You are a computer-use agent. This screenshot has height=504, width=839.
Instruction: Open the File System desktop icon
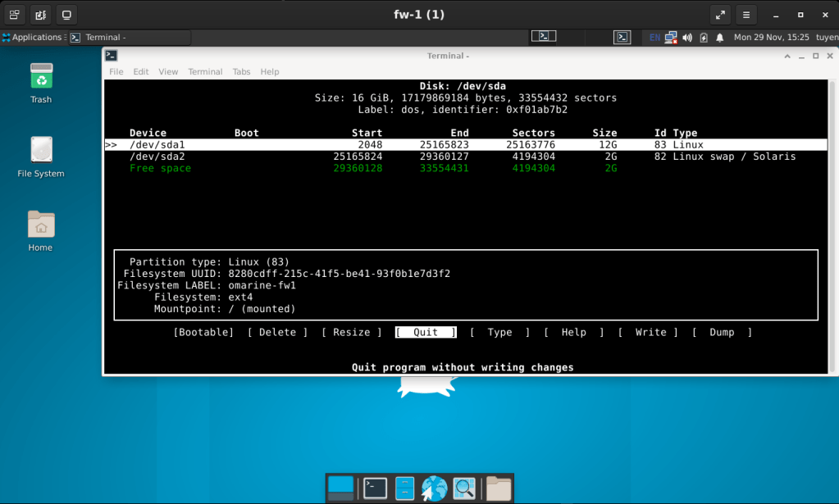pos(41,152)
